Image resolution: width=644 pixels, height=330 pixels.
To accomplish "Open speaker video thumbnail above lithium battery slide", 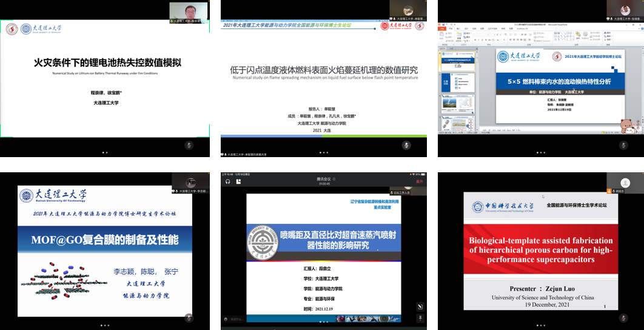I will click(188, 13).
